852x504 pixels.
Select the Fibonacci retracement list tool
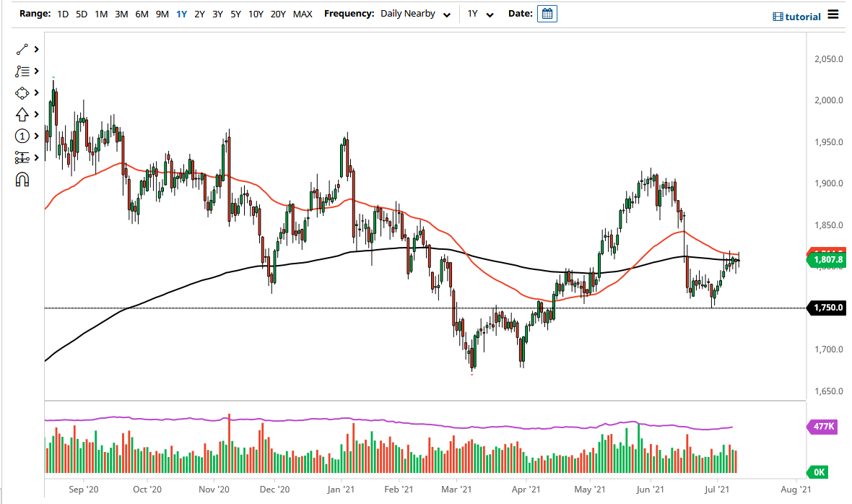tap(22, 71)
